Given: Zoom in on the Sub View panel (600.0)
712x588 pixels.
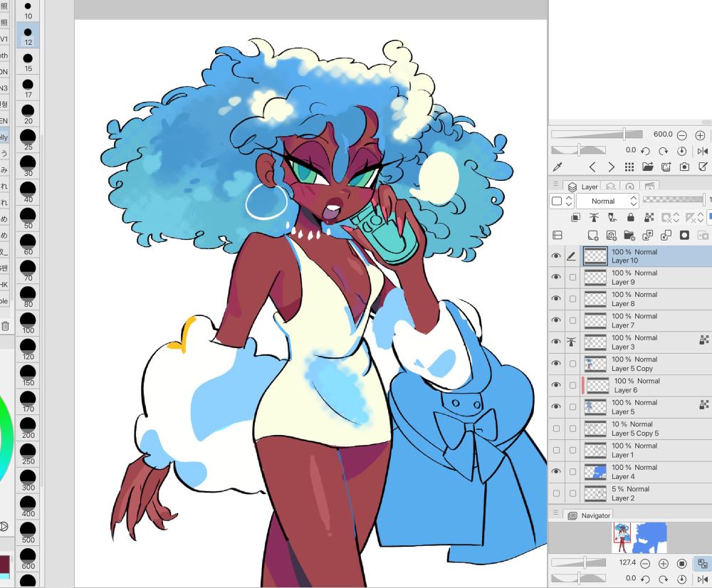Looking at the screenshot, I should (700, 135).
